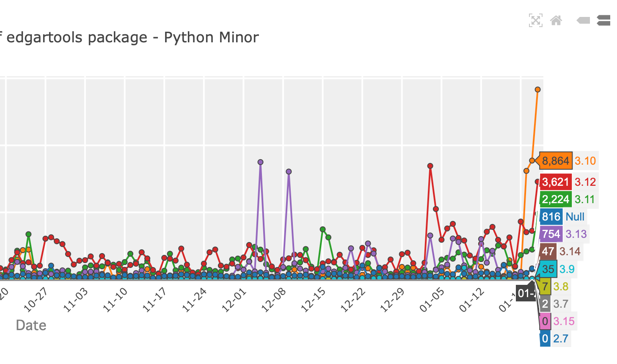The image size is (617, 364).
Task: Click the Autoscale icon in the chart modebar
Action: (535, 20)
